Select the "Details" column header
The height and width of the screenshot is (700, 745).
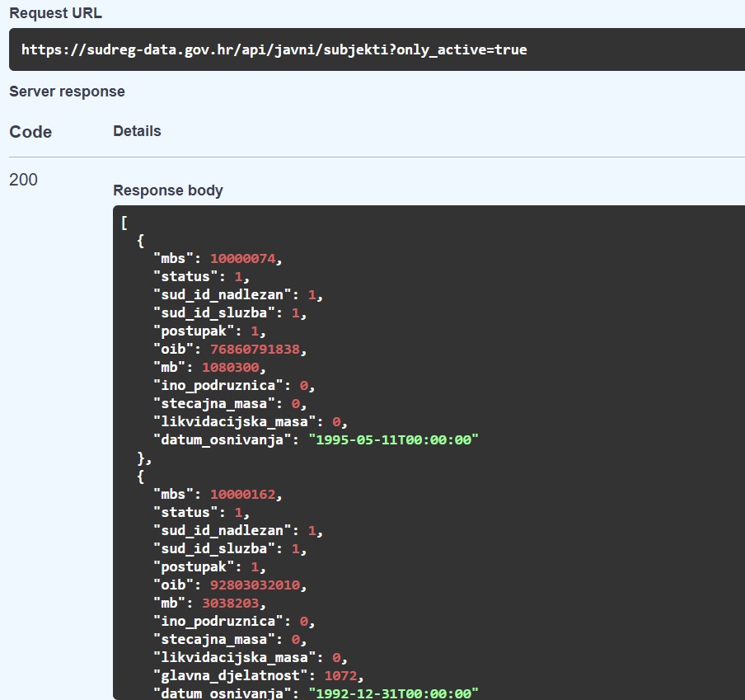[137, 131]
